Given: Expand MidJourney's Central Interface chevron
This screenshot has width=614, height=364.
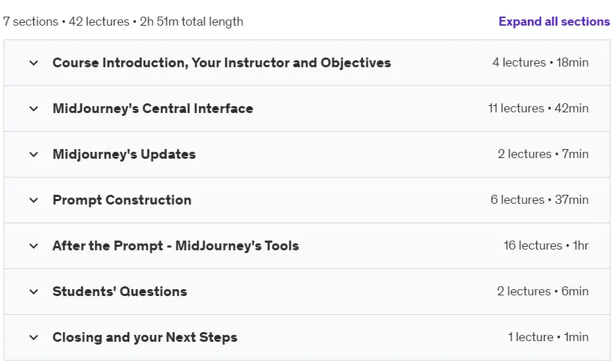Looking at the screenshot, I should coord(34,108).
